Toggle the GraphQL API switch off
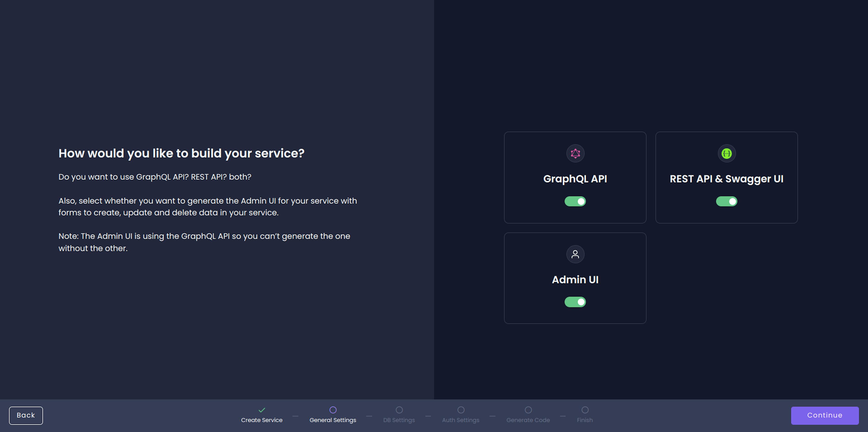Image resolution: width=868 pixels, height=432 pixels. pos(575,201)
